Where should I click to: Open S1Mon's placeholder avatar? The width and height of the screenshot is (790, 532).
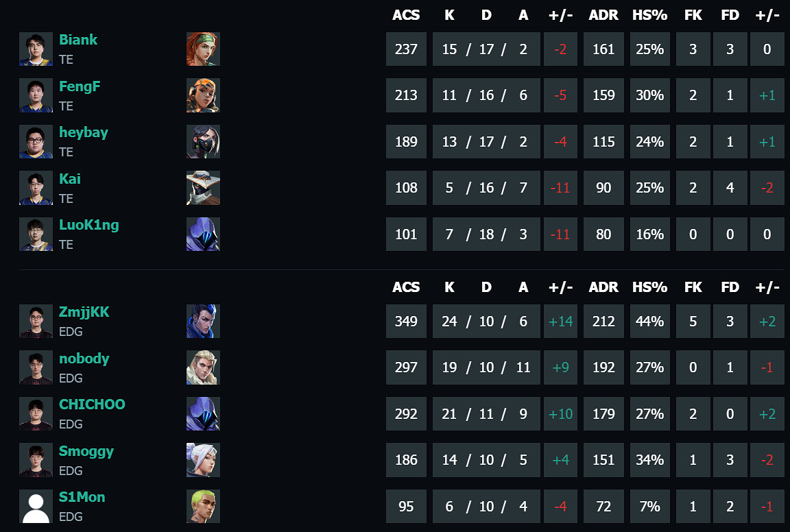pos(36,507)
